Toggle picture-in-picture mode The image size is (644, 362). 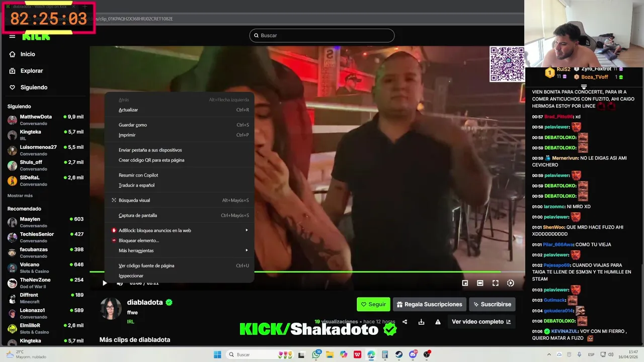click(x=465, y=283)
